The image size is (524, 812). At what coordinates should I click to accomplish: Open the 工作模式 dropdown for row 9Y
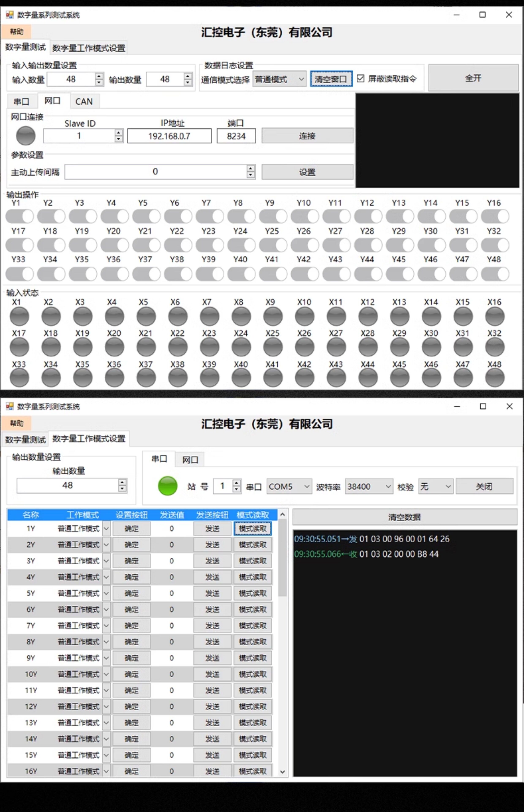click(x=106, y=658)
